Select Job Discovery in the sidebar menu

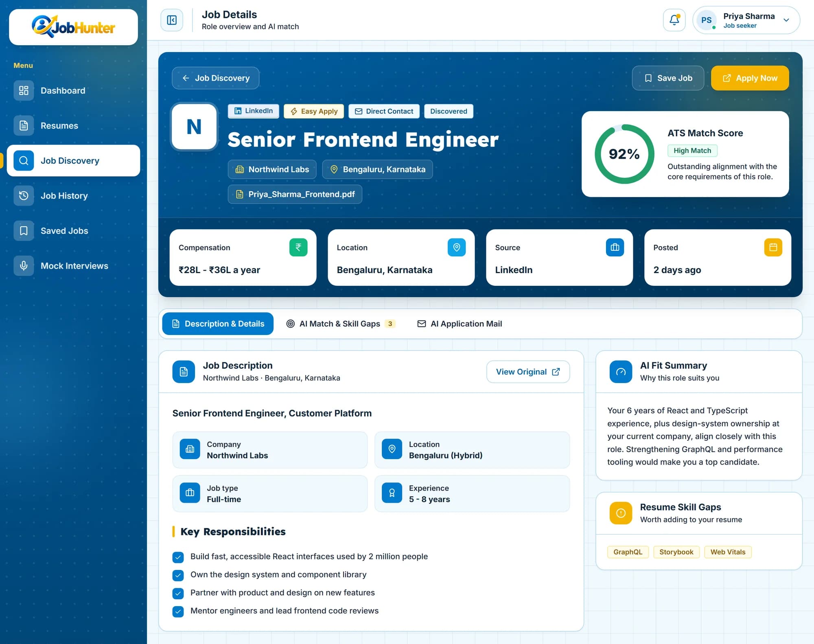point(73,160)
